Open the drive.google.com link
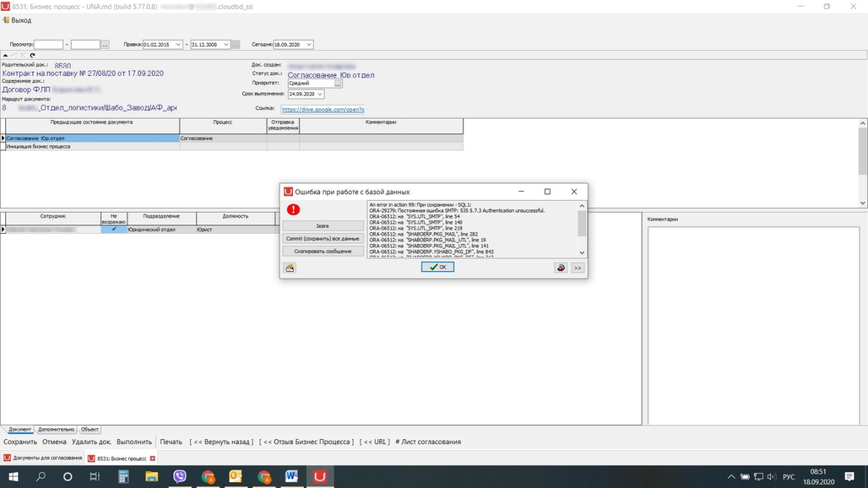 point(323,109)
